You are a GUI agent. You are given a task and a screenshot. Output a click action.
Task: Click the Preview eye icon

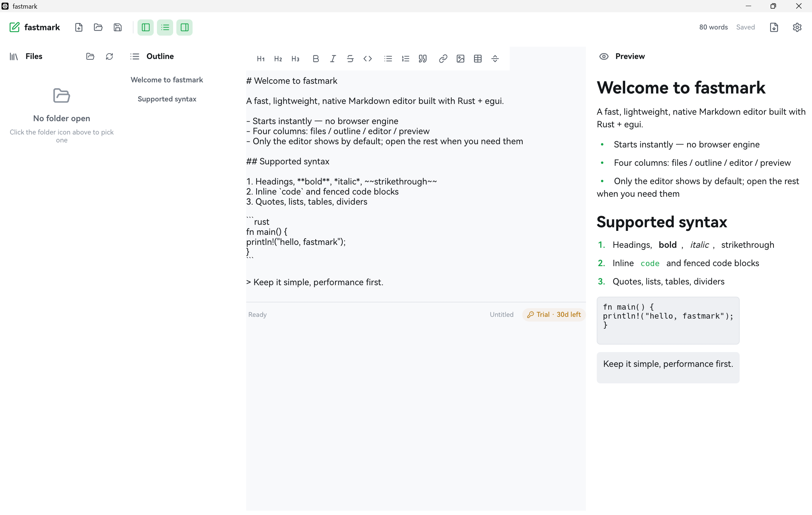point(604,56)
